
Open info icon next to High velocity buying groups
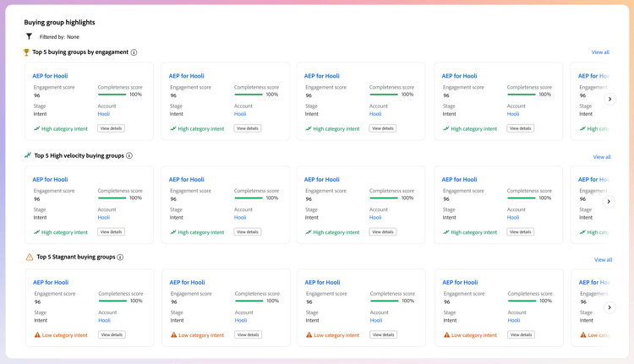[129, 155]
